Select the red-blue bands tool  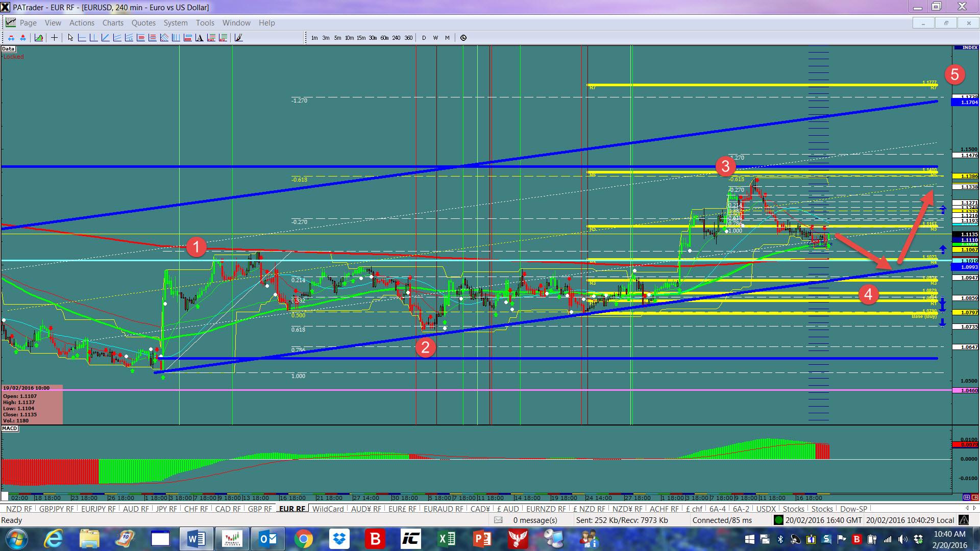[x=187, y=38]
